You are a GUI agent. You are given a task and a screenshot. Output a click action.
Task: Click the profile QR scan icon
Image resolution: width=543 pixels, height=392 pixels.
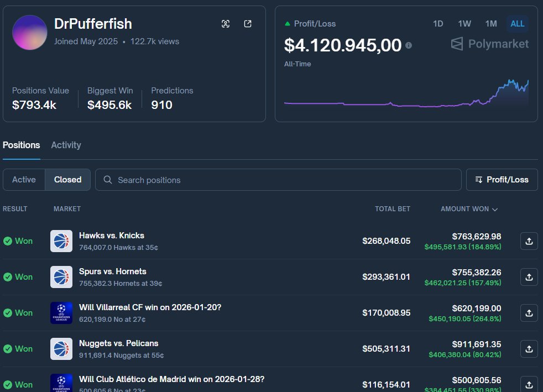[x=226, y=24]
